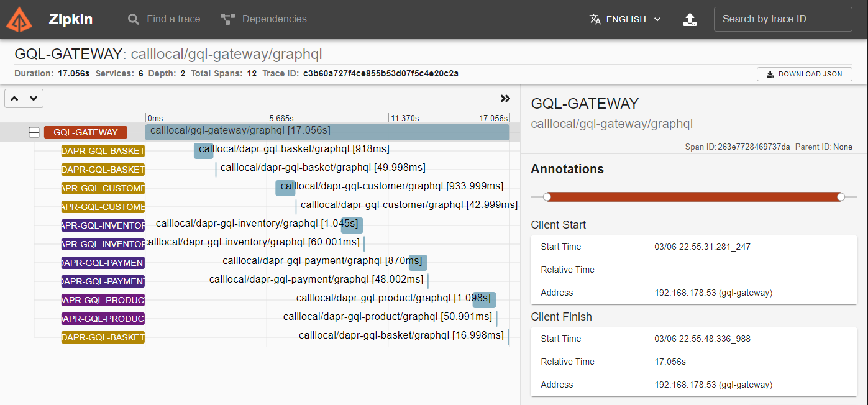Screen dimensions: 868x405
Task: Select the dapr-gql-basket 49.998ms span
Action: [216, 170]
